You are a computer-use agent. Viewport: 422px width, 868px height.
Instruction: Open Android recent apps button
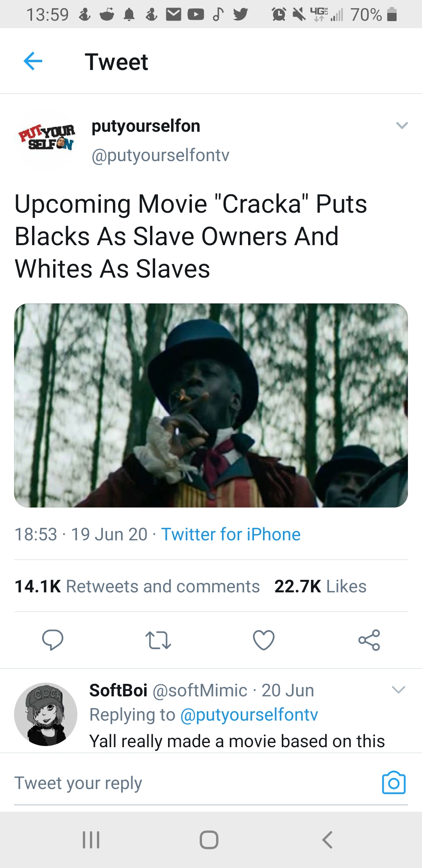tap(91, 839)
